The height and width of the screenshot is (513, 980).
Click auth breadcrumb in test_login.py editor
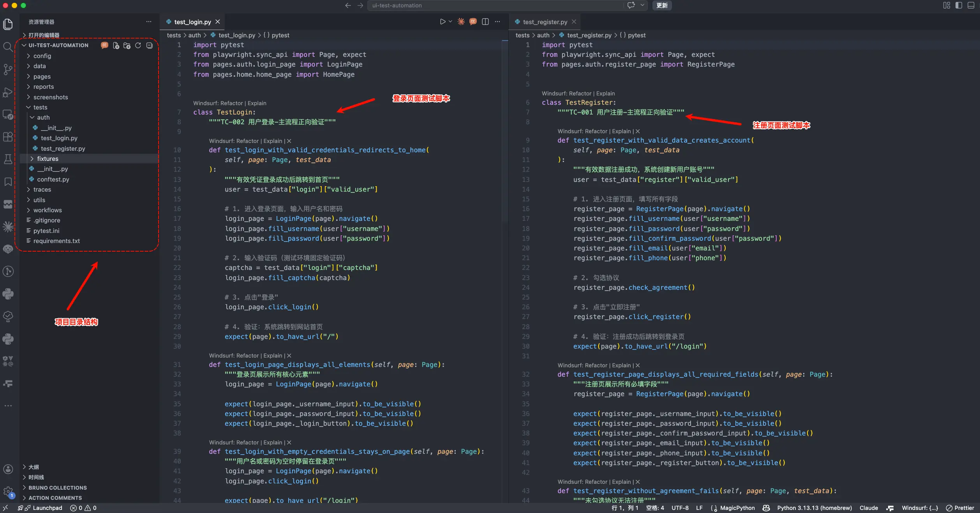pyautogui.click(x=194, y=35)
